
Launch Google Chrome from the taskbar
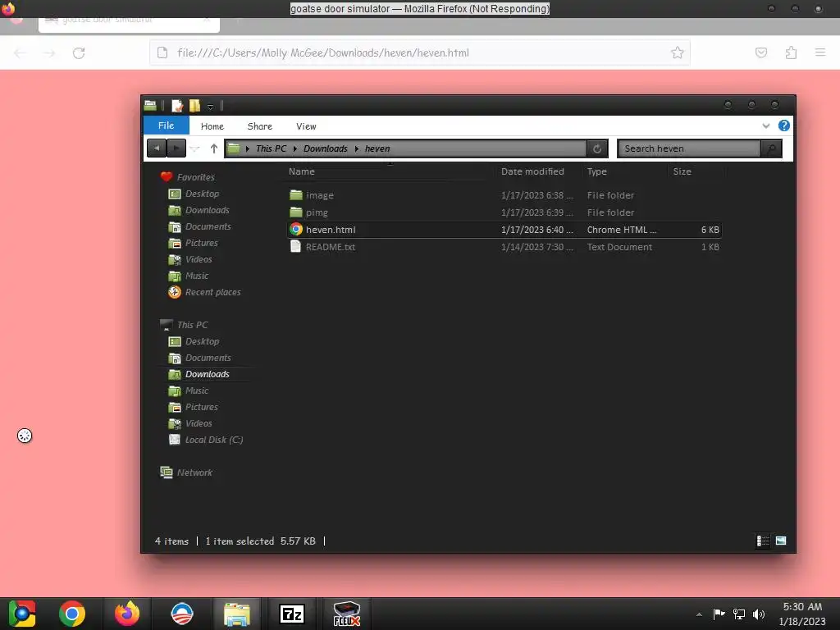(x=72, y=614)
